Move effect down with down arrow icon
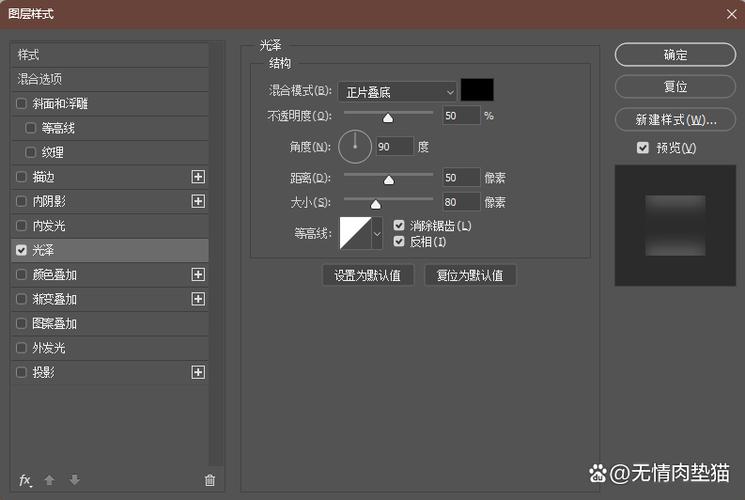The height and width of the screenshot is (500, 745). 75,480
